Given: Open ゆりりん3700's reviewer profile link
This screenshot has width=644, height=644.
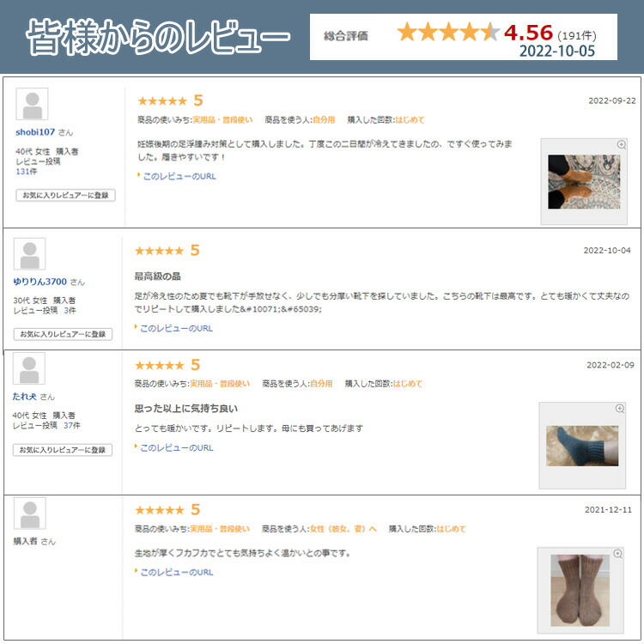Looking at the screenshot, I should [x=39, y=282].
